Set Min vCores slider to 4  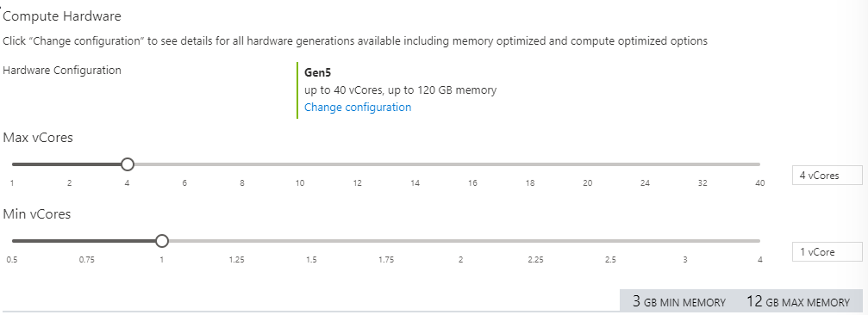pyautogui.click(x=759, y=241)
